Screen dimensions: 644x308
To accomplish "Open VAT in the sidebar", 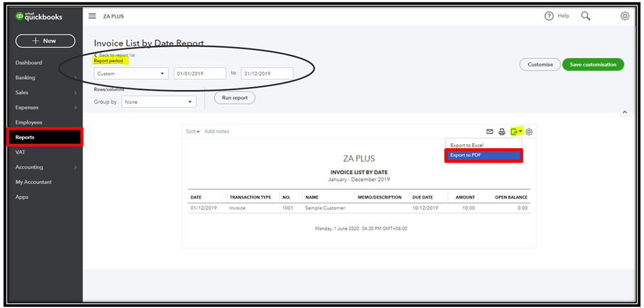I will pos(20,152).
